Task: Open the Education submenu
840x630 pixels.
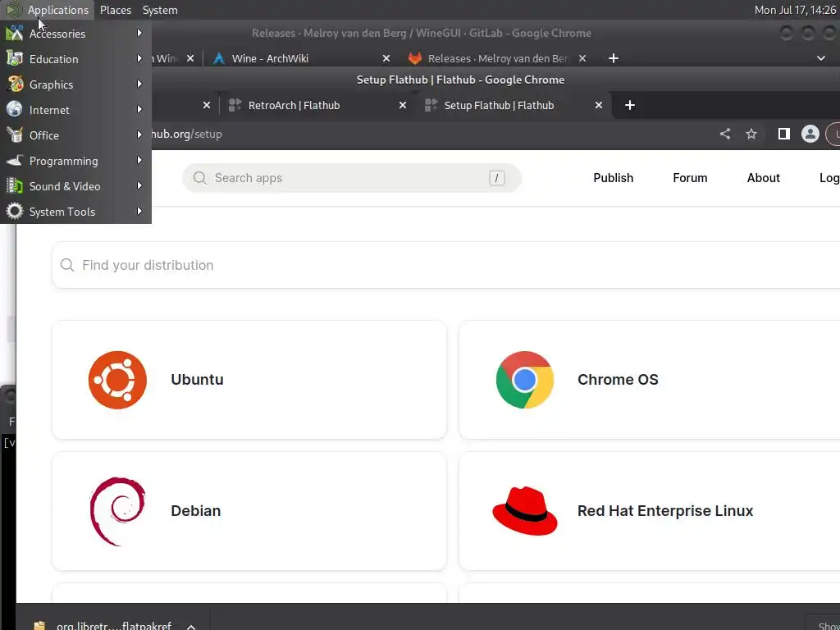Action: (75, 59)
